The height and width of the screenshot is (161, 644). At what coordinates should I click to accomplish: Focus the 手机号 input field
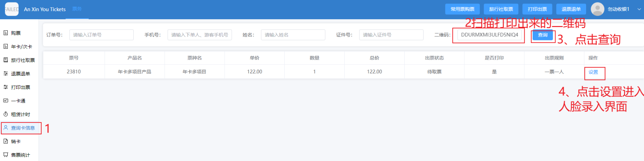pos(200,35)
